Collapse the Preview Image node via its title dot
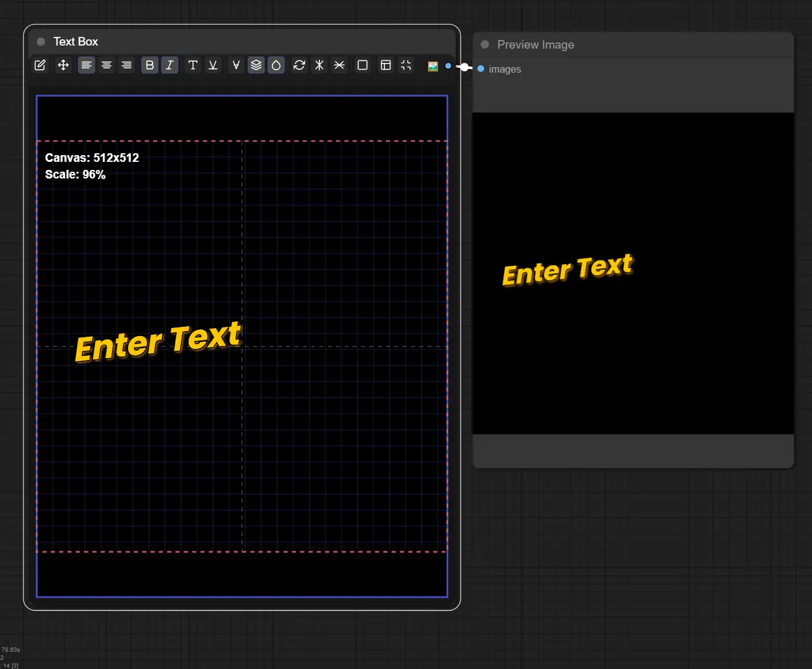This screenshot has height=669, width=812. [485, 44]
